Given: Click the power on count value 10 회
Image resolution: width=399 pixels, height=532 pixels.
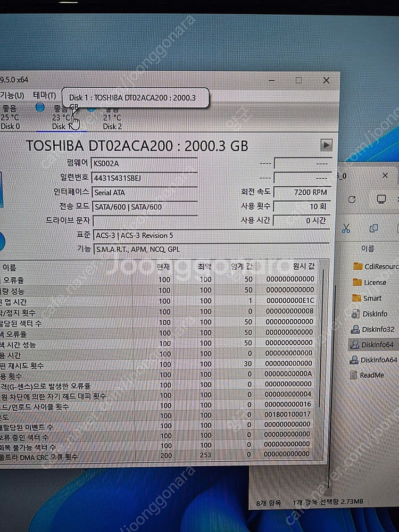Looking at the screenshot, I should 302,206.
